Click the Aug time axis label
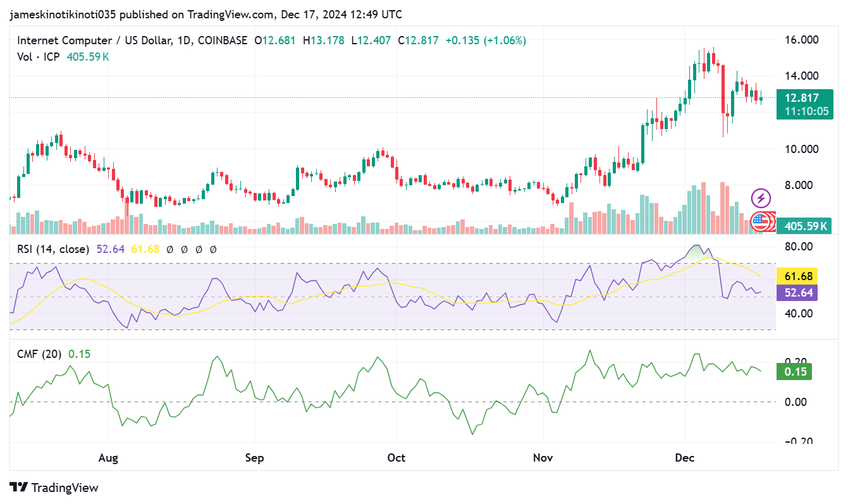 tap(109, 457)
